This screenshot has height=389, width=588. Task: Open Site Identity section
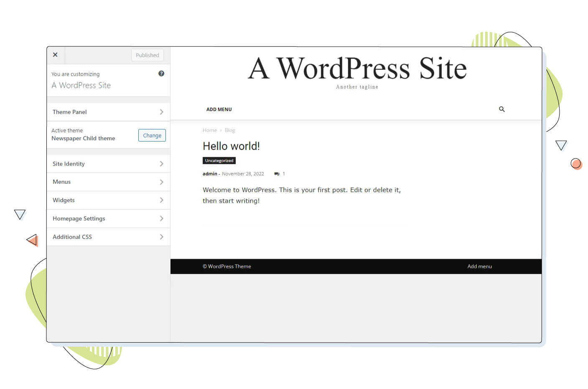pos(109,164)
